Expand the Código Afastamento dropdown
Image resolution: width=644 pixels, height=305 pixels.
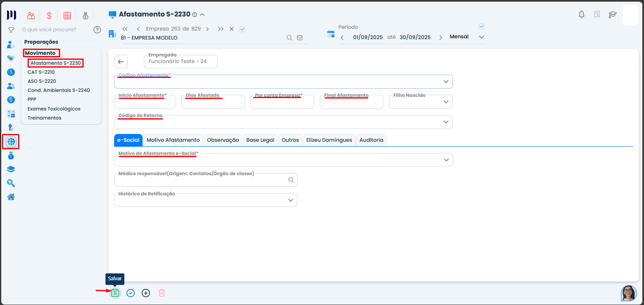[x=446, y=82]
